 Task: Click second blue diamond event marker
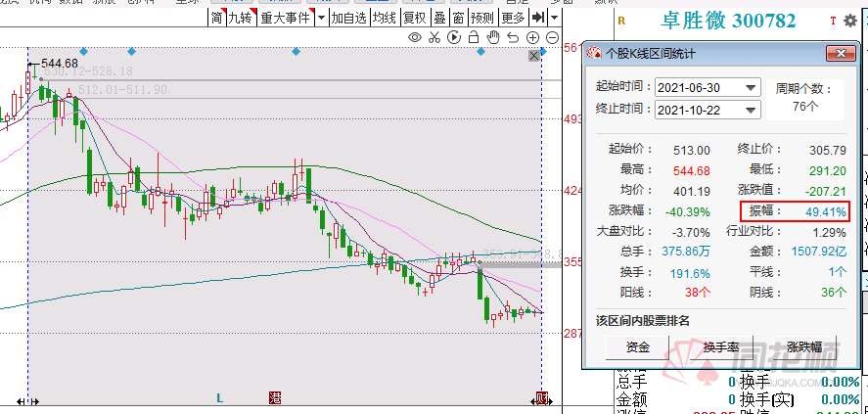click(131, 52)
